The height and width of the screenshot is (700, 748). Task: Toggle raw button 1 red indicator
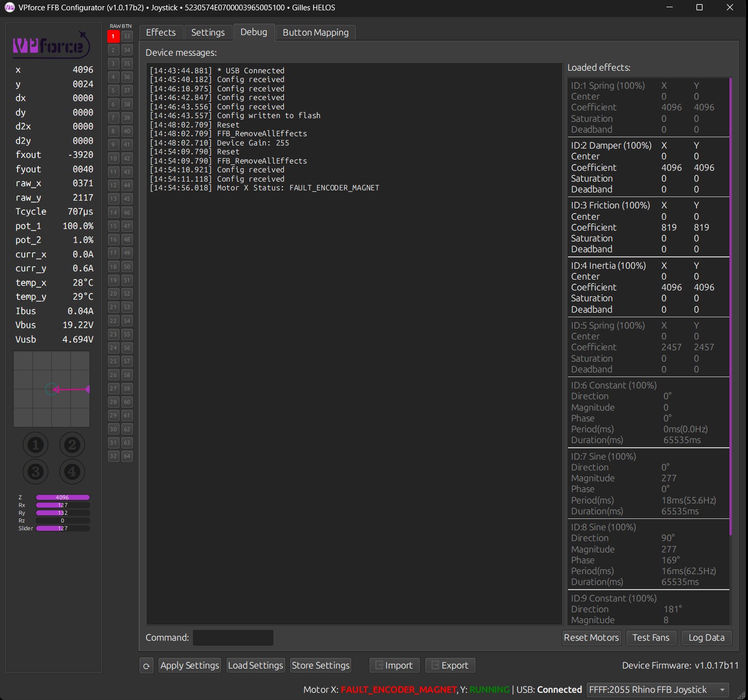tap(113, 37)
